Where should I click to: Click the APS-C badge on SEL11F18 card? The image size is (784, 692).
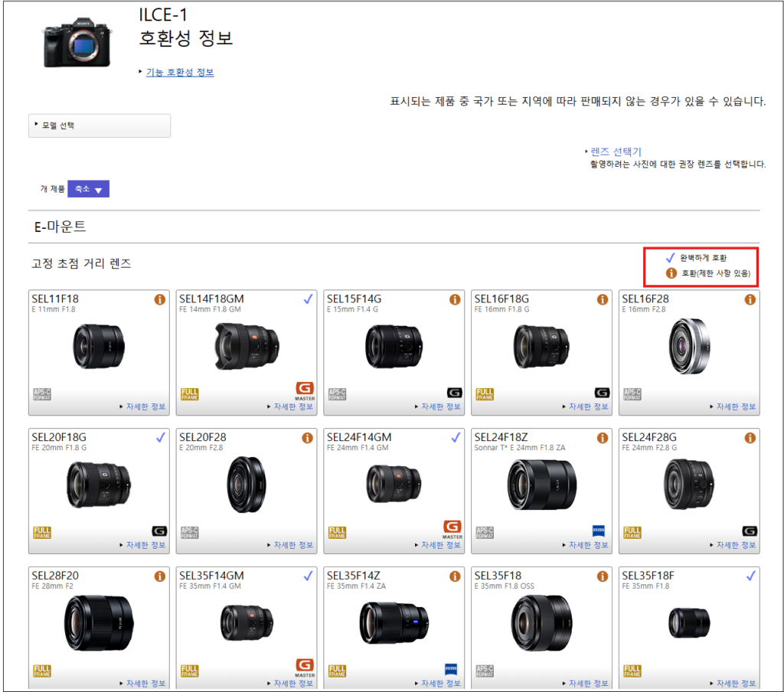pos(42,394)
